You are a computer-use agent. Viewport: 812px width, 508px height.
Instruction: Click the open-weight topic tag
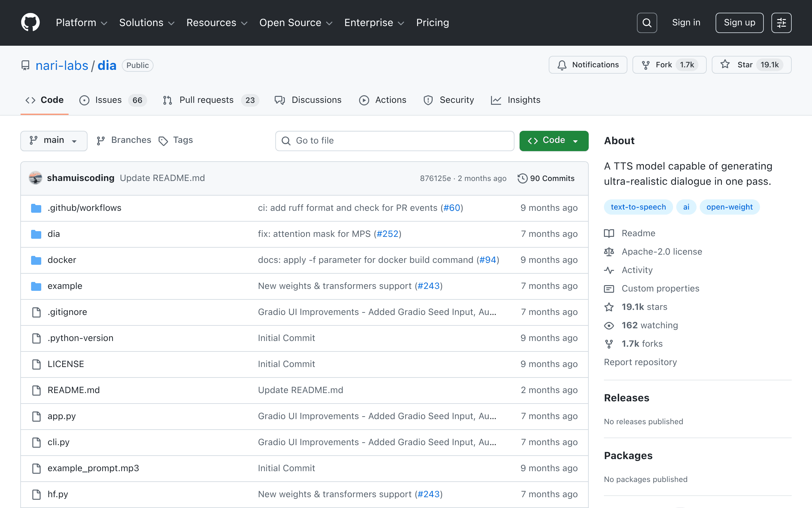[730, 207]
